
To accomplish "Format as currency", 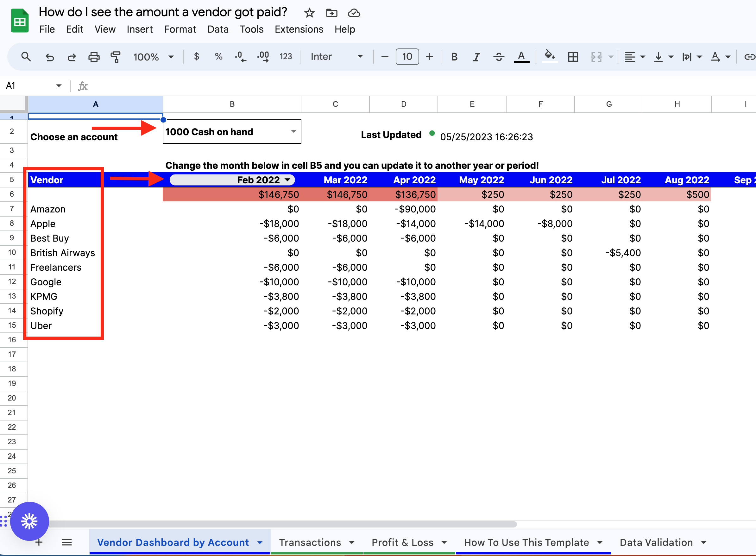I will pyautogui.click(x=197, y=57).
